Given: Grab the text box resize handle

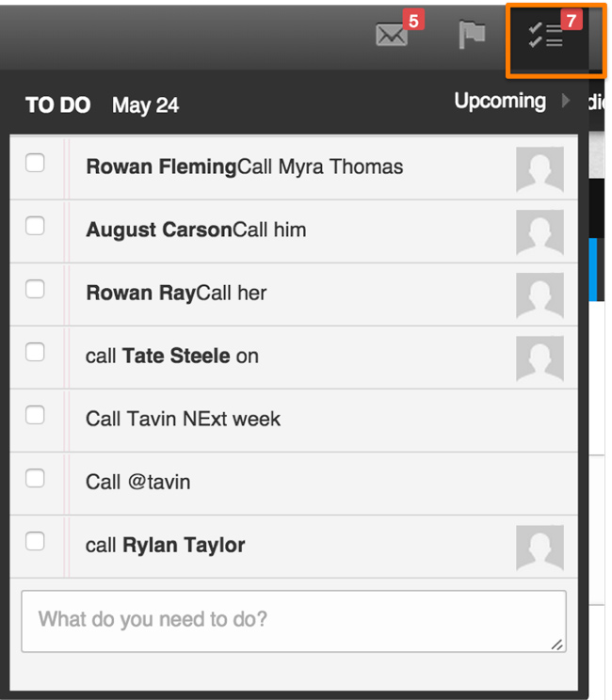Looking at the screenshot, I should tap(557, 644).
